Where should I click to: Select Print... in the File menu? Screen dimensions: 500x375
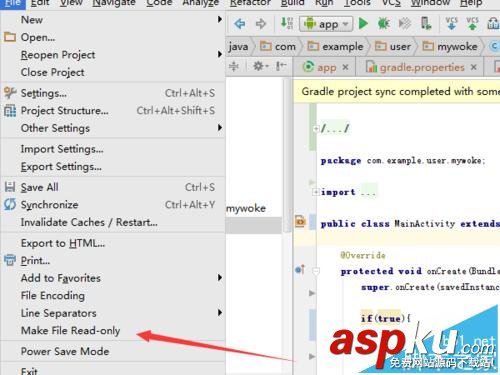coord(113,260)
